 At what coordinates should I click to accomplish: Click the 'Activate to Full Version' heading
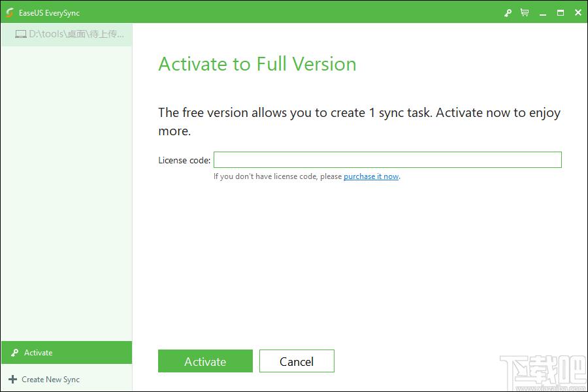[257, 64]
